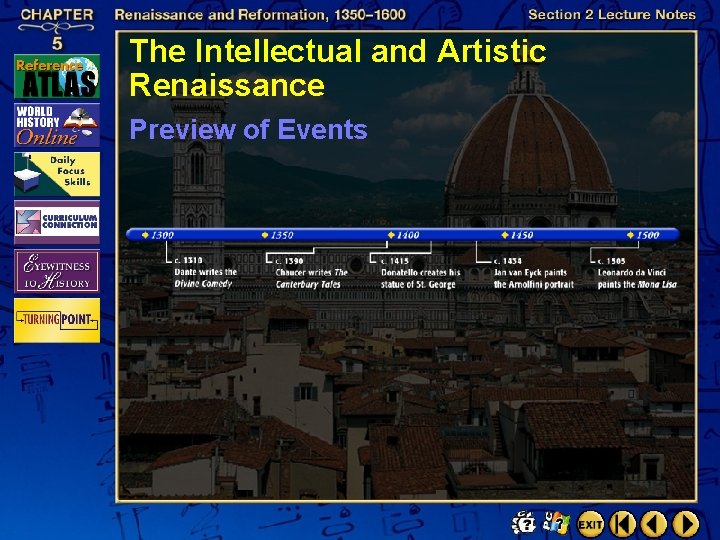Advance to the next slide arrow

point(686,524)
